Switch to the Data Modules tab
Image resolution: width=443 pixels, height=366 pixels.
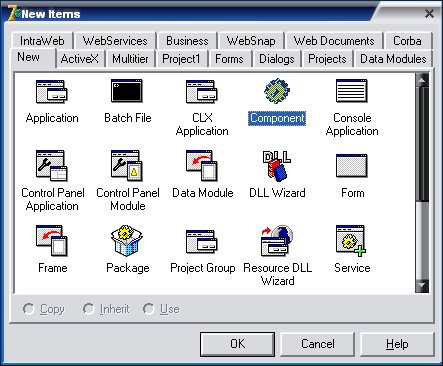point(393,59)
